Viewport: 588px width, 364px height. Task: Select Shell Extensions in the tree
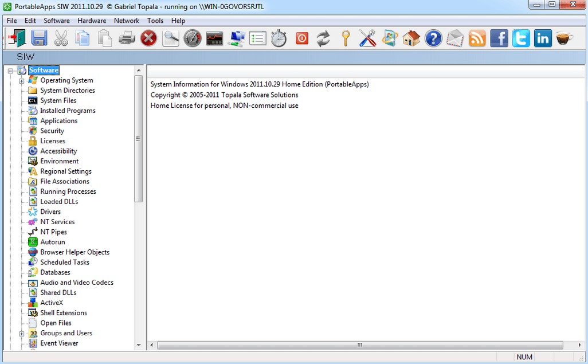(x=64, y=314)
